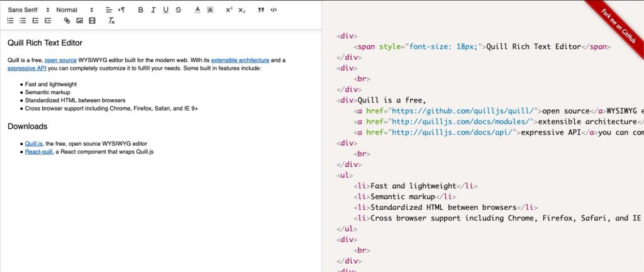Click the 'Downloads' heading in editor
This screenshot has height=272, width=644.
[x=28, y=126]
